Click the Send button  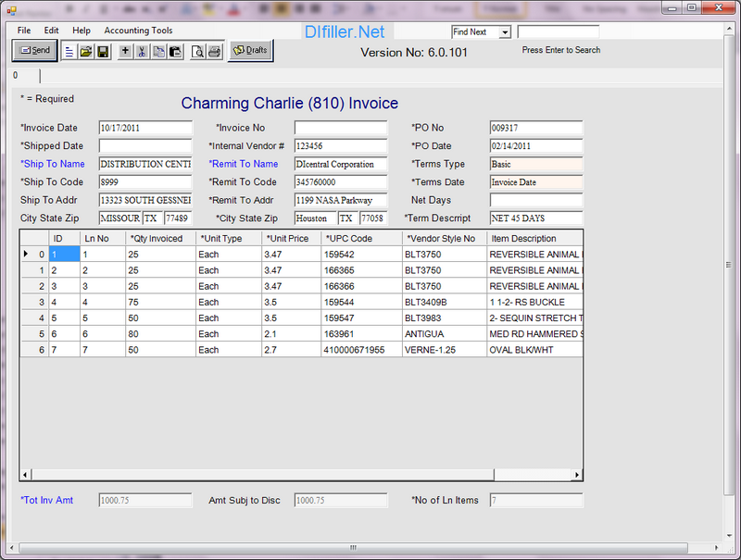point(34,51)
